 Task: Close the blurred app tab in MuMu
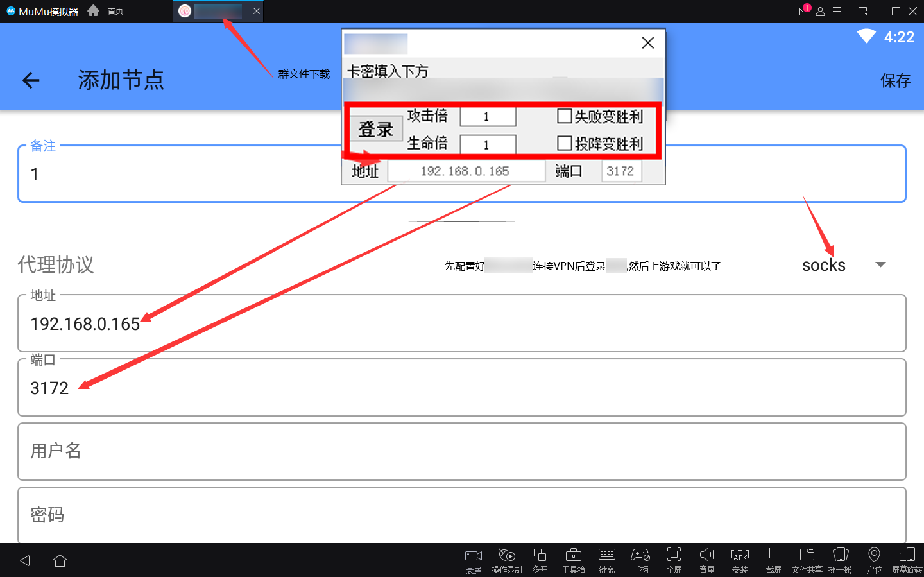click(257, 11)
